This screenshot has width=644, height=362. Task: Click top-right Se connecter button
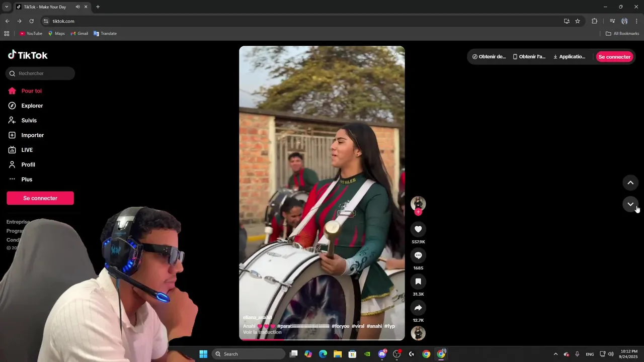tap(614, 57)
